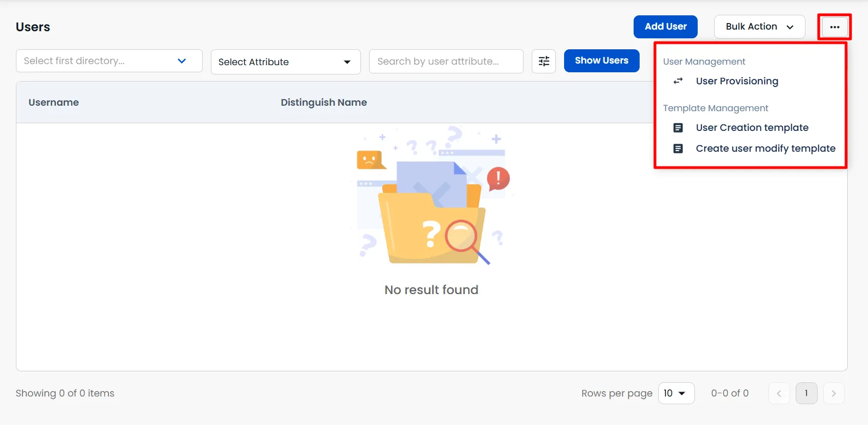Click the User Creation template document icon

pyautogui.click(x=678, y=128)
